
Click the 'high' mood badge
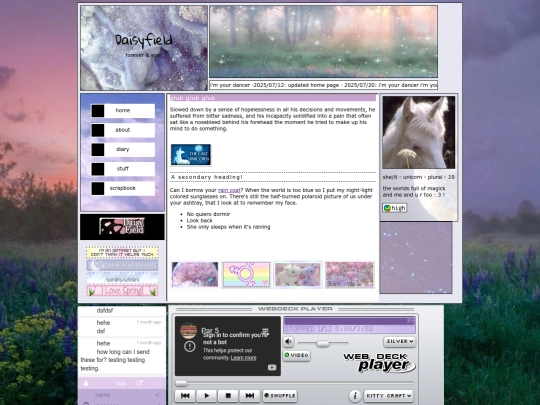pos(395,208)
